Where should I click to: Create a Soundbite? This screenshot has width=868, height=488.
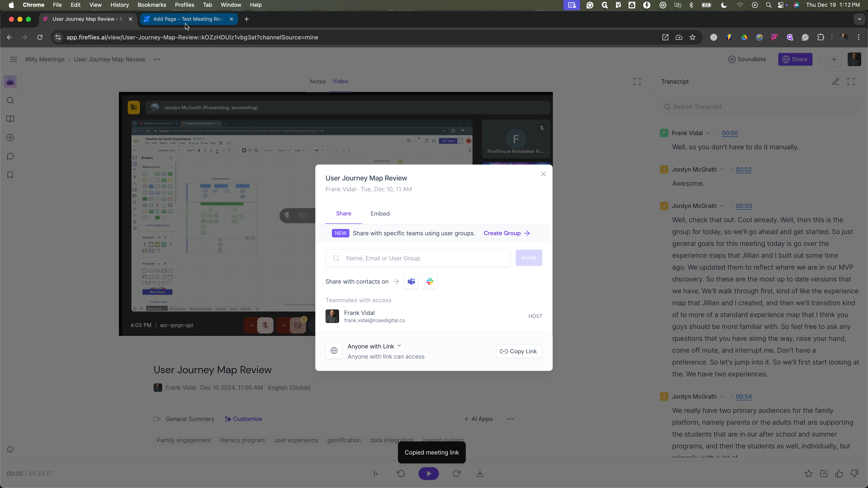(747, 59)
